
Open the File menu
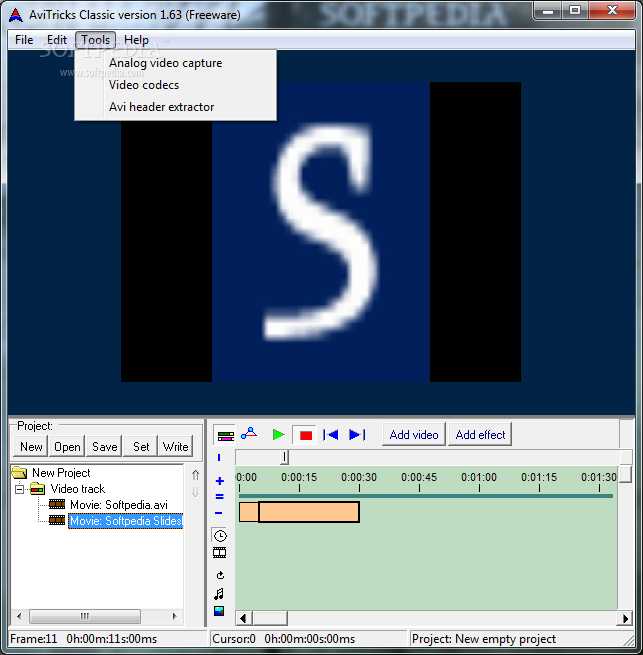coord(24,40)
